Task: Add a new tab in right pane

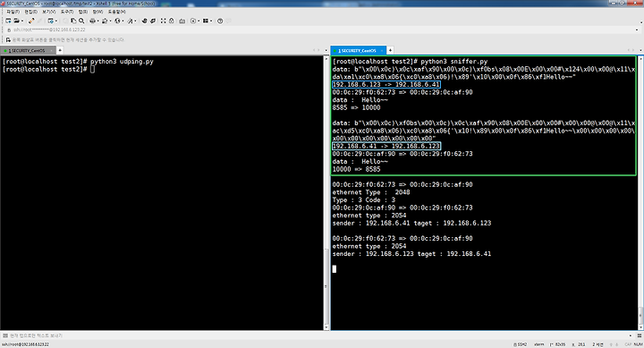Action: [x=390, y=50]
